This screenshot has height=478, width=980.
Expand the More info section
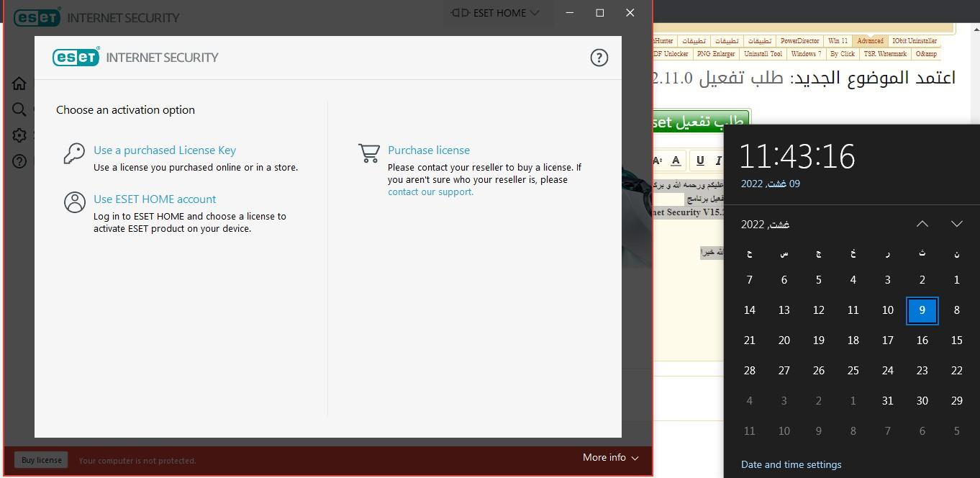click(x=610, y=457)
